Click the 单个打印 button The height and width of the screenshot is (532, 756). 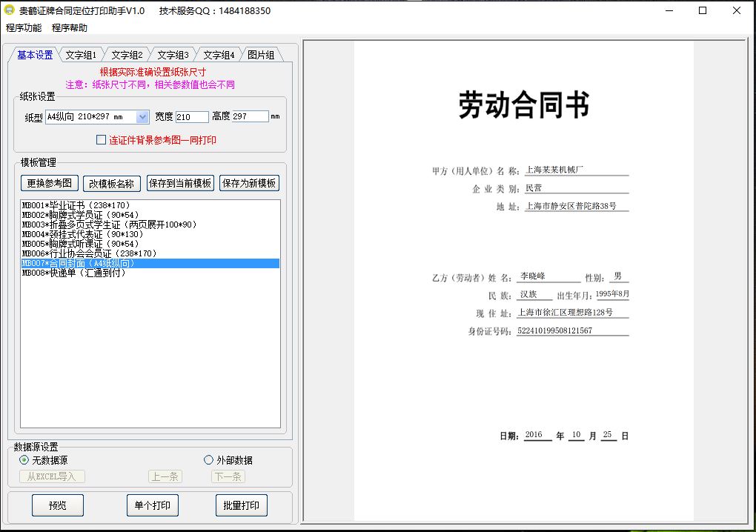(153, 505)
